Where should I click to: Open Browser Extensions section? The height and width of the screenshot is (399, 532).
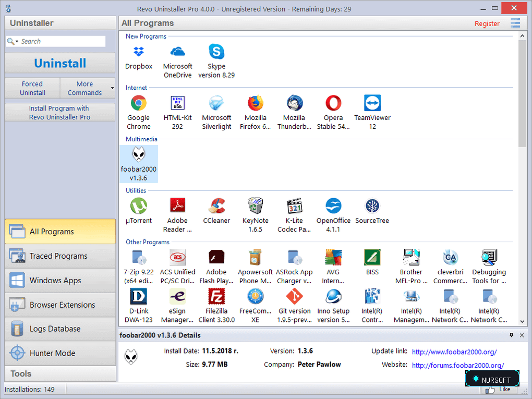[x=60, y=305]
